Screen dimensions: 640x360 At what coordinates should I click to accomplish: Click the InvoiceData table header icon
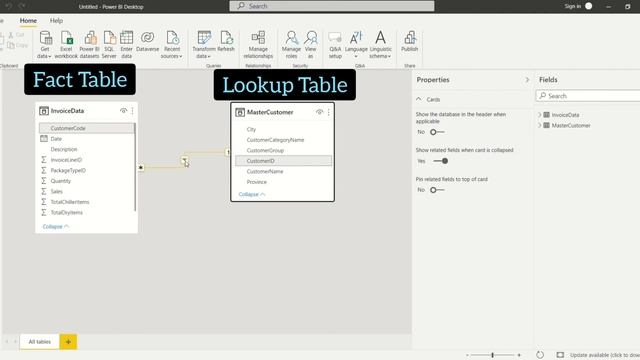coord(44,111)
